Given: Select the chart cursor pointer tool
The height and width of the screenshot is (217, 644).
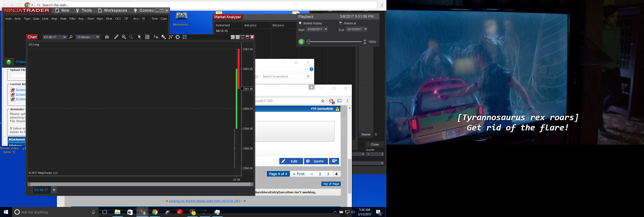Looking at the screenshot, I should point(139,37).
